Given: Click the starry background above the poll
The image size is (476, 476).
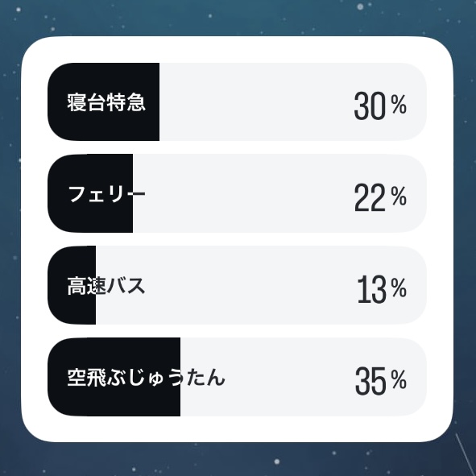Looking at the screenshot, I should pyautogui.click(x=237, y=18).
